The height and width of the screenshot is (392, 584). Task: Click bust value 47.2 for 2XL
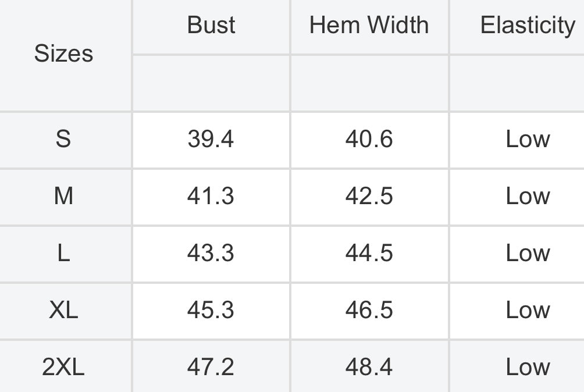click(x=211, y=366)
